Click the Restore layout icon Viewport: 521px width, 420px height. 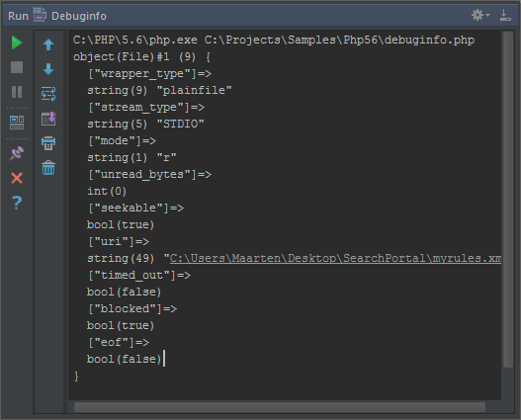tap(17, 123)
